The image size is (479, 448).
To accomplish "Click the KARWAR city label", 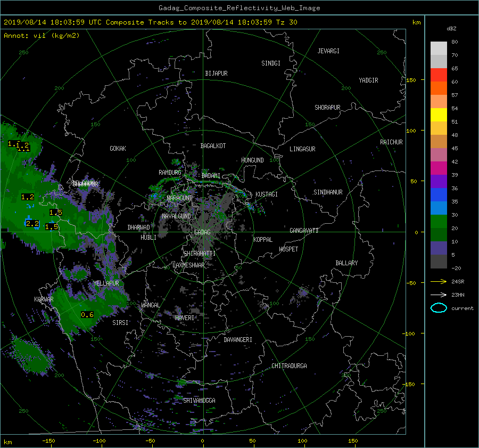I will pyautogui.click(x=44, y=299).
